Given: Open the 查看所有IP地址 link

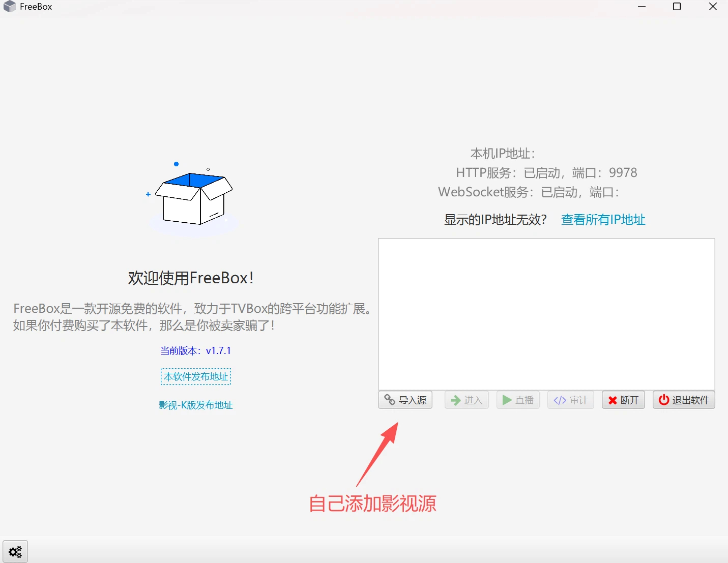Looking at the screenshot, I should (x=603, y=220).
